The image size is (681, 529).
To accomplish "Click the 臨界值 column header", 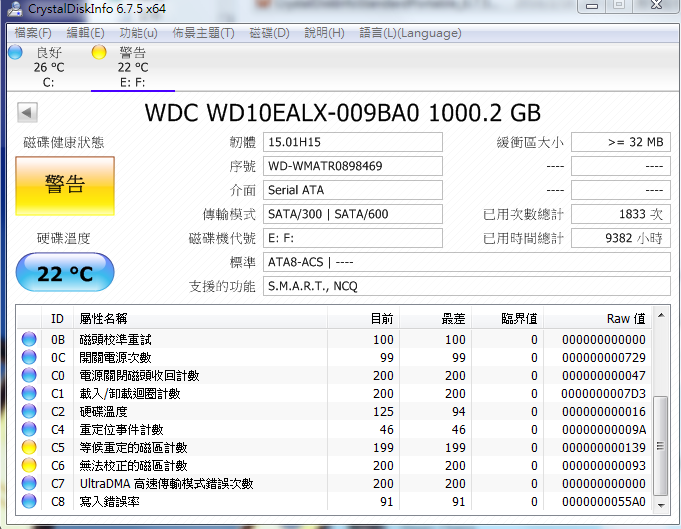I will (507, 318).
